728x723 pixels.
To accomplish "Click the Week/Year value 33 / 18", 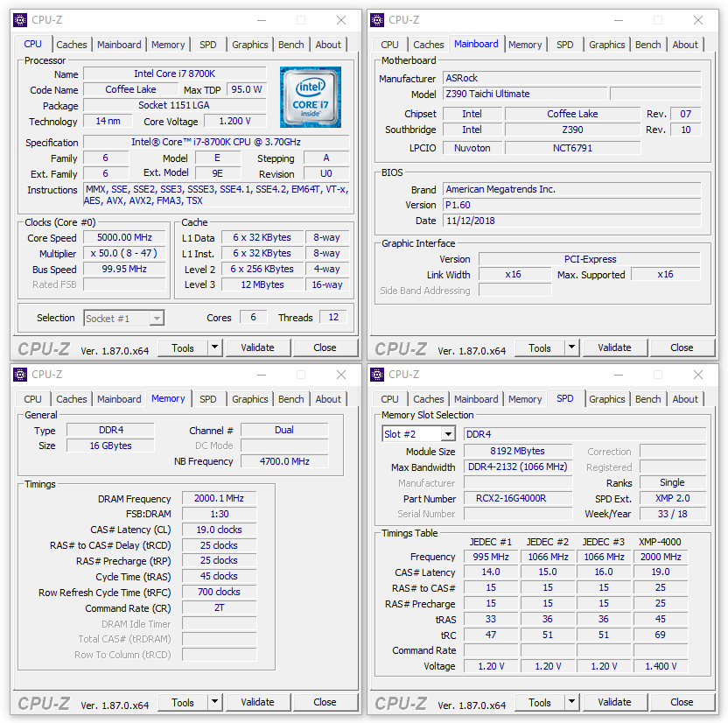I will (673, 514).
